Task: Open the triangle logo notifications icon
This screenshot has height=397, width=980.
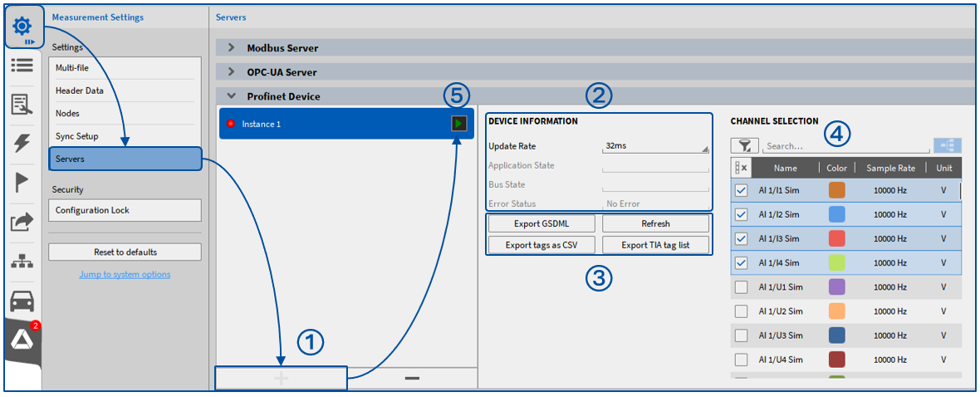Action: [x=22, y=339]
